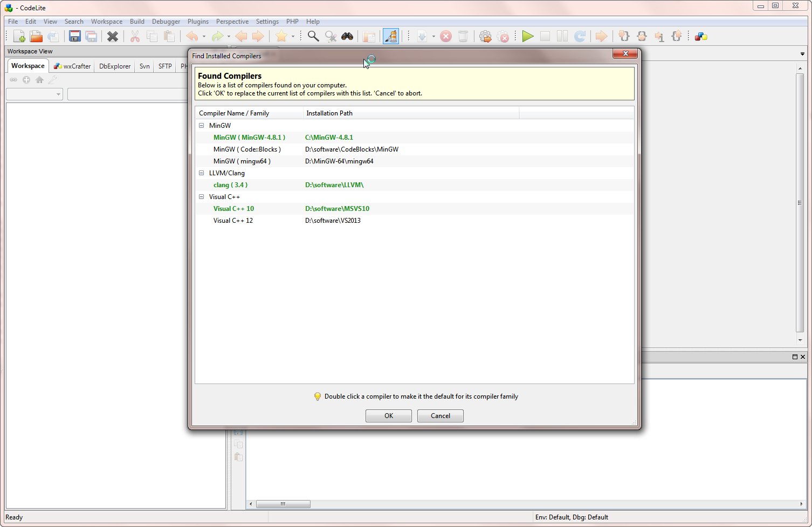Open the workspace configuration combo box
The height and width of the screenshot is (527, 812).
35,94
